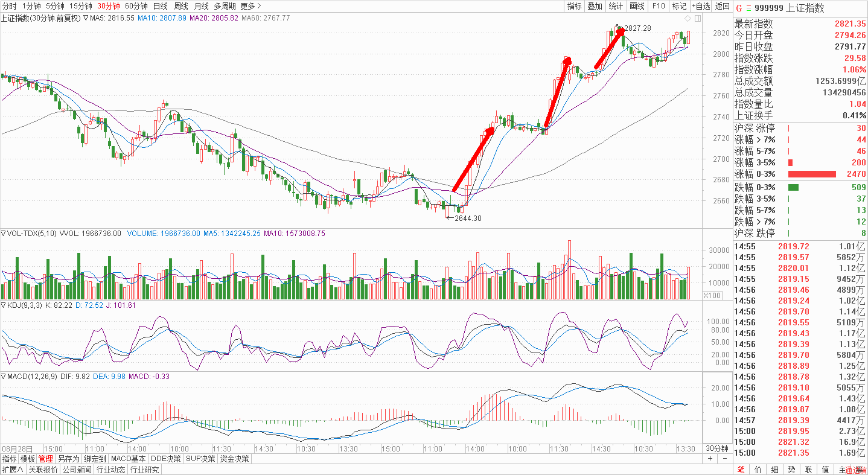Image resolution: width=868 pixels, height=475 pixels.
Task: Select the 笔 tick tab
Action: tap(741, 470)
